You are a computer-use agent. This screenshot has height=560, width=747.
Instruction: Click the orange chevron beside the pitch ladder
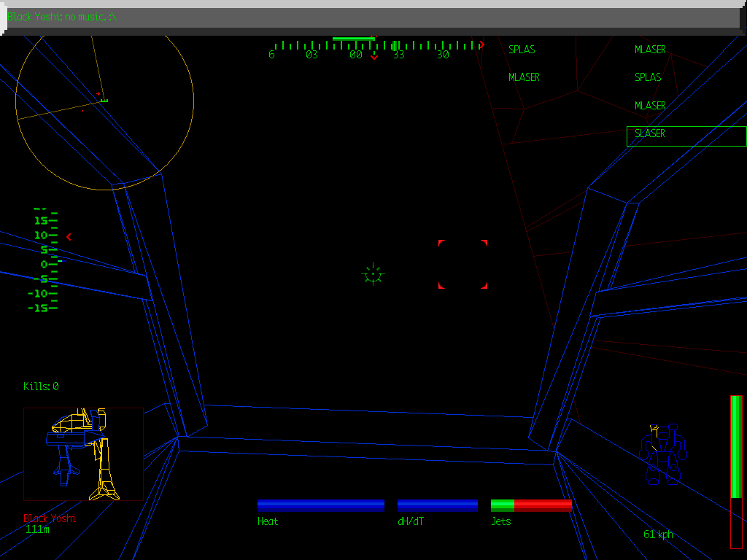point(68,236)
